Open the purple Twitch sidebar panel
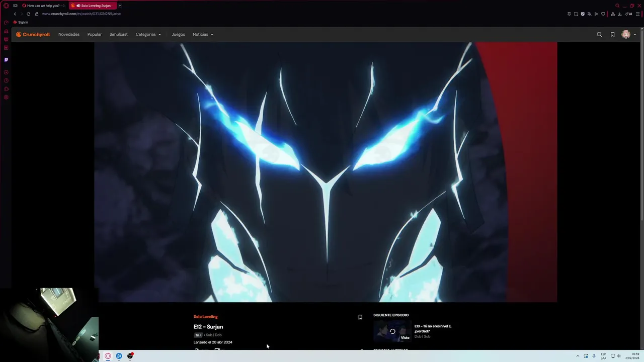The width and height of the screenshot is (644, 362). (6, 60)
